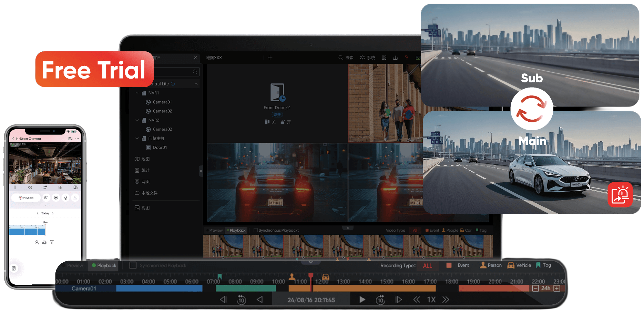Open 视图 (views) in sidebar
644x314 pixels.
click(142, 208)
